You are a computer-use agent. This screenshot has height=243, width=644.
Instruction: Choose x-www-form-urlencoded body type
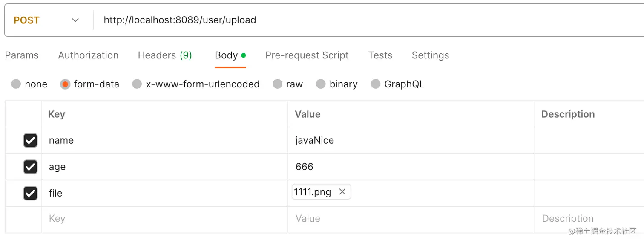[x=137, y=84]
